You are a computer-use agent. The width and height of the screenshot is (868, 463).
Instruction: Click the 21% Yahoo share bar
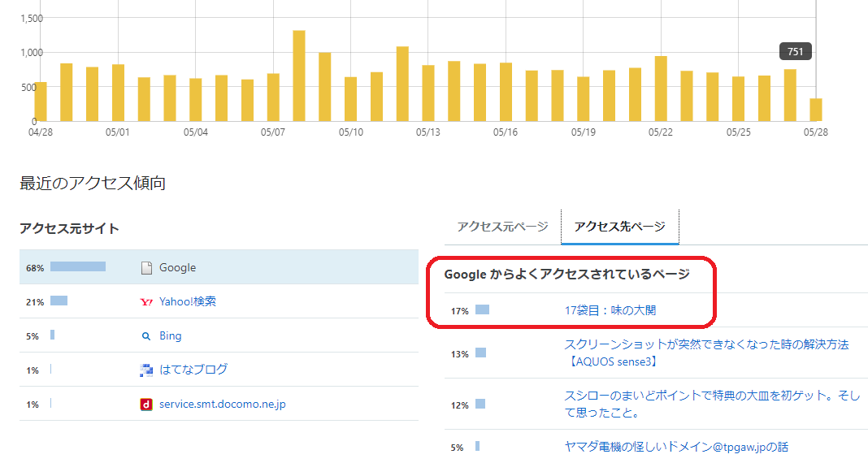[59, 301]
